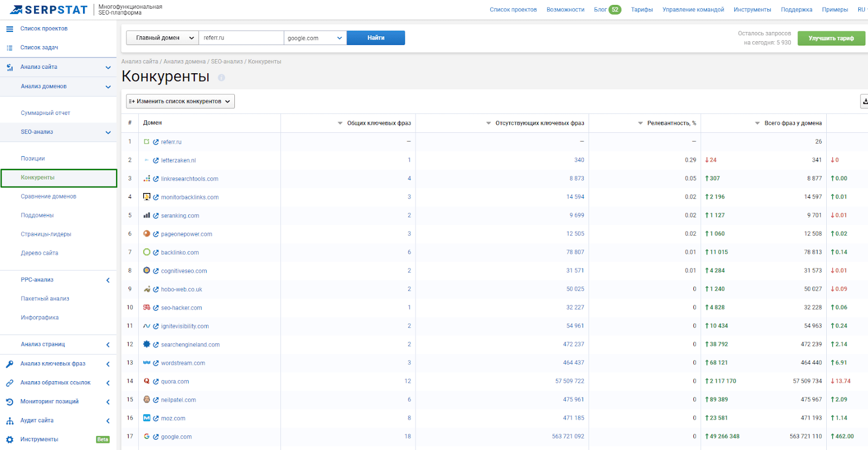868x450 pixels.
Task: Select Поддомены in the sidebar
Action: [x=37, y=216]
